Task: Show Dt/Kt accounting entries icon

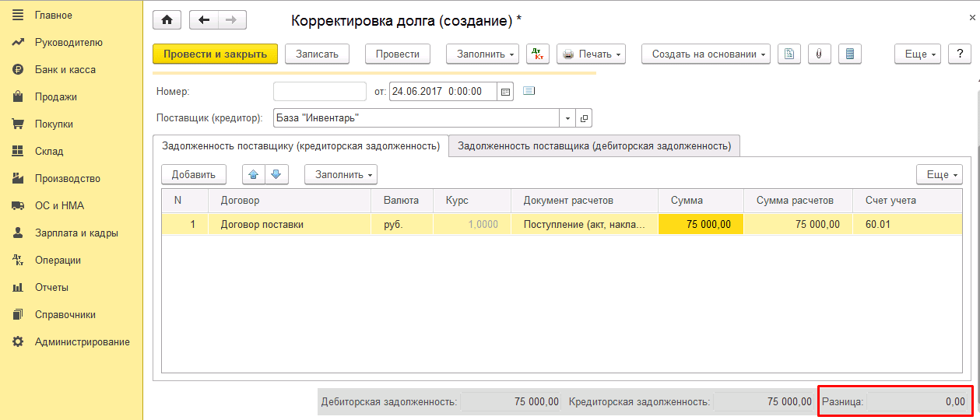Action: coord(538,54)
